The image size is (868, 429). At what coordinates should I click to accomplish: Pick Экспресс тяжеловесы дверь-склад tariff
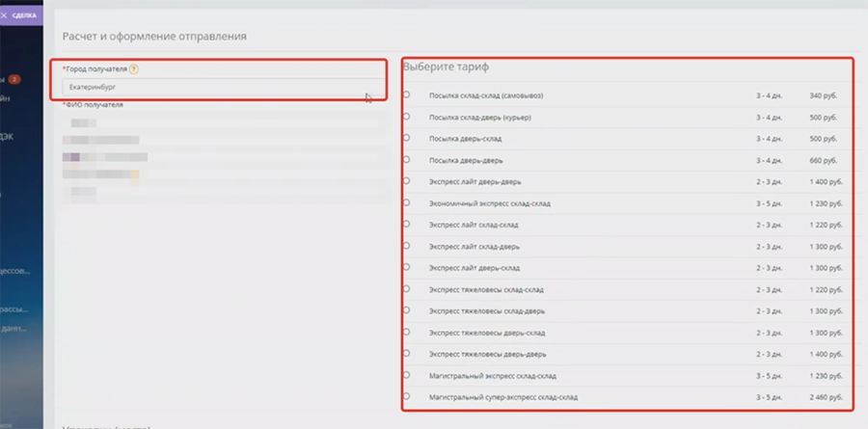coord(406,332)
